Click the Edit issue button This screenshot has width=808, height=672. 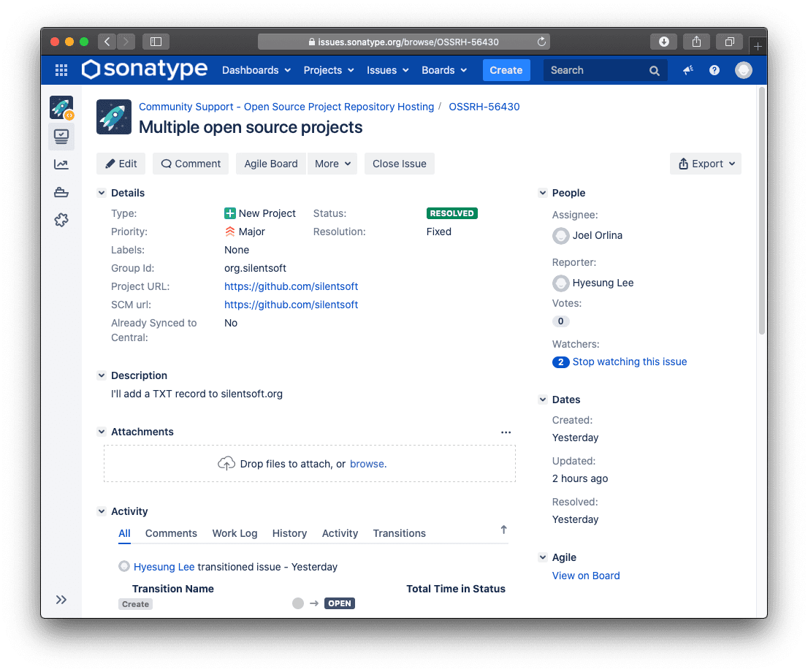click(121, 164)
